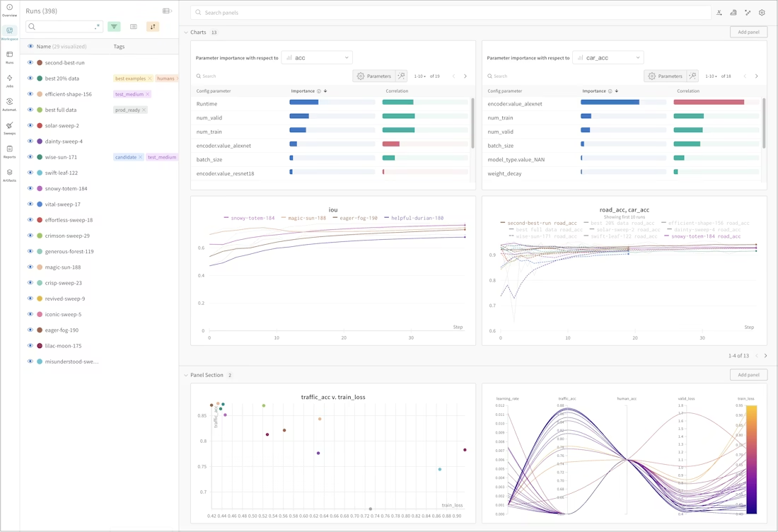This screenshot has width=778, height=532.
Task: Open workspace settings gear icon
Action: coord(762,13)
